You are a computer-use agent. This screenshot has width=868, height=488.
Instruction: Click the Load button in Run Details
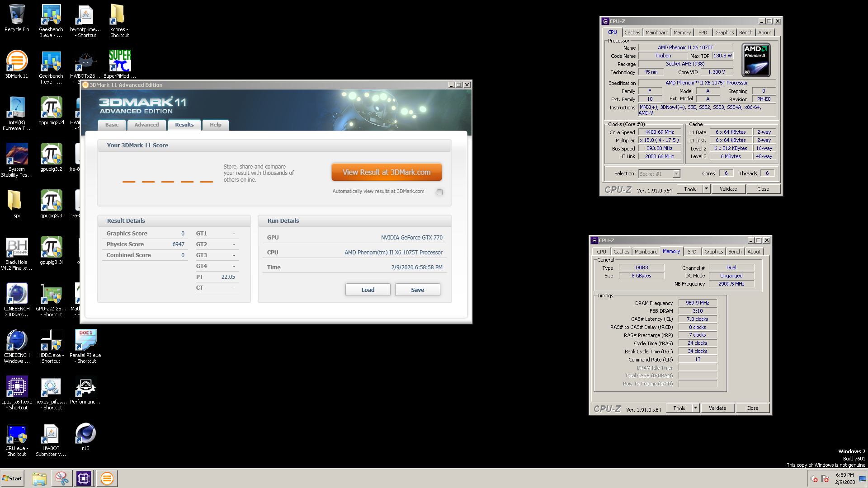click(x=368, y=290)
